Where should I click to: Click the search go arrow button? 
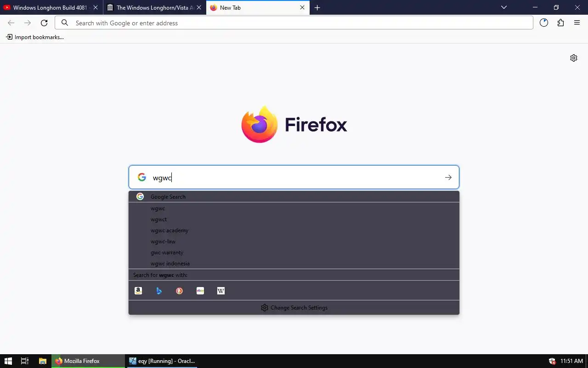click(x=448, y=178)
